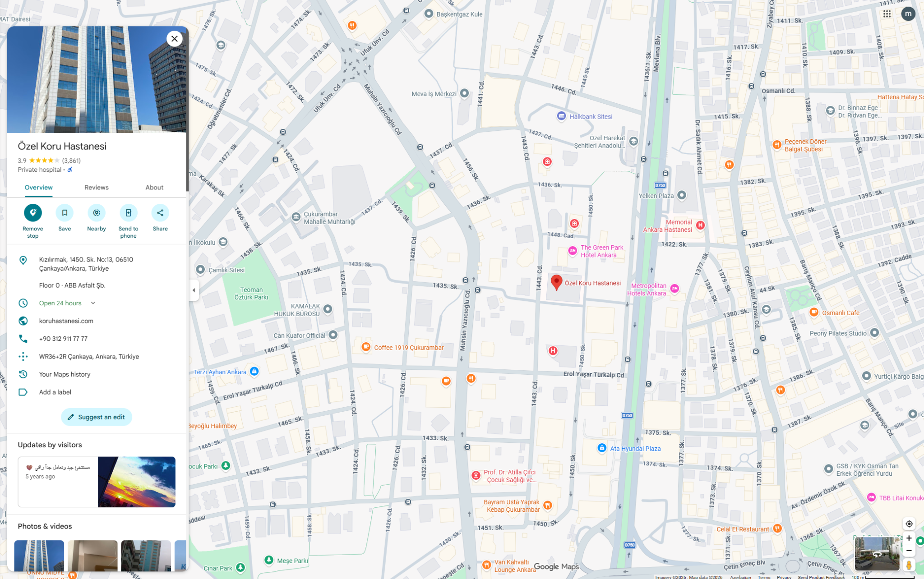Switch to the Reviews tab
This screenshot has width=924, height=579.
tap(97, 188)
